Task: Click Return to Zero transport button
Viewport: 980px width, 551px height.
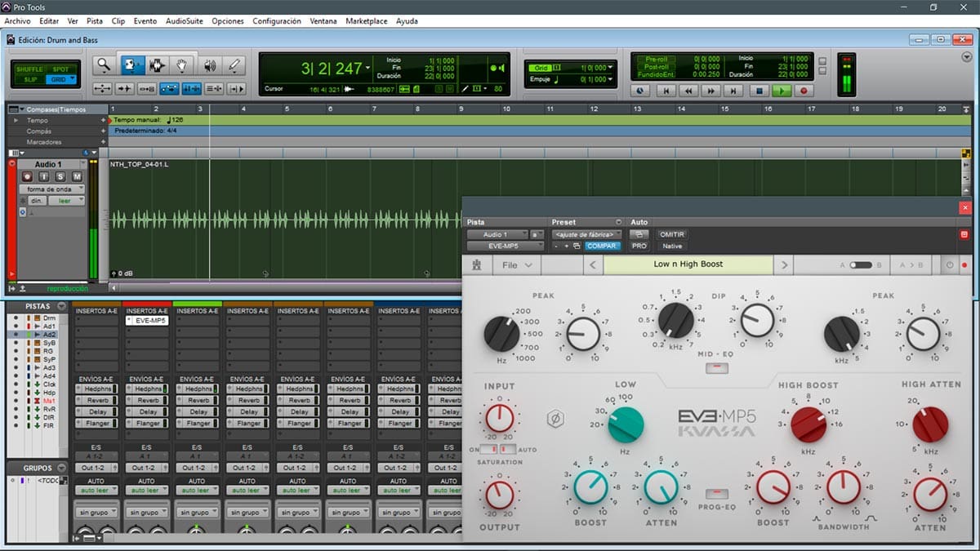Action: (666, 91)
